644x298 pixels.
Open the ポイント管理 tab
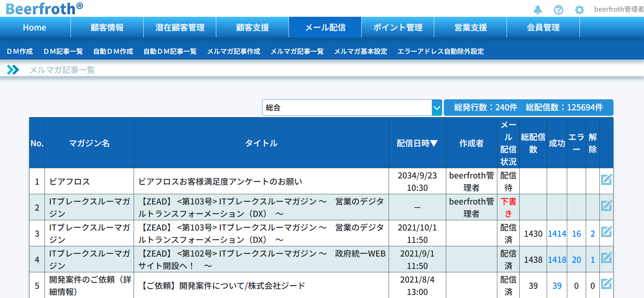(398, 27)
